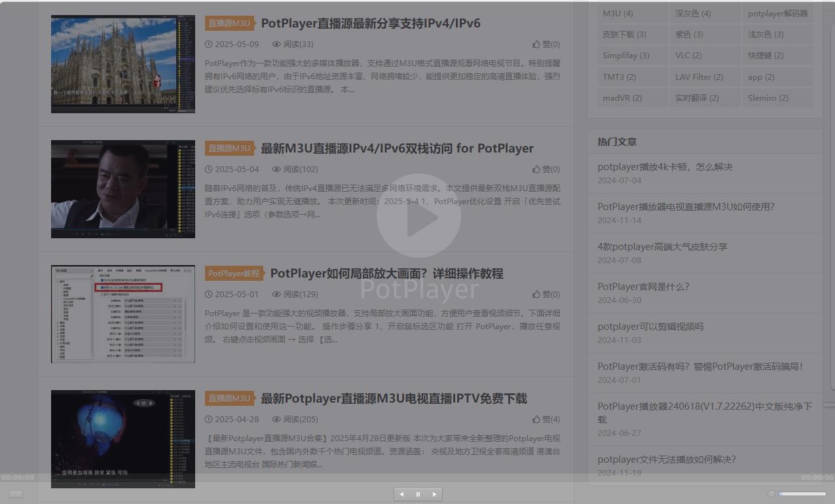Image resolution: width=835 pixels, height=504 pixels.
Task: Click the round volume icon beside the volume bar
Action: [x=771, y=494]
